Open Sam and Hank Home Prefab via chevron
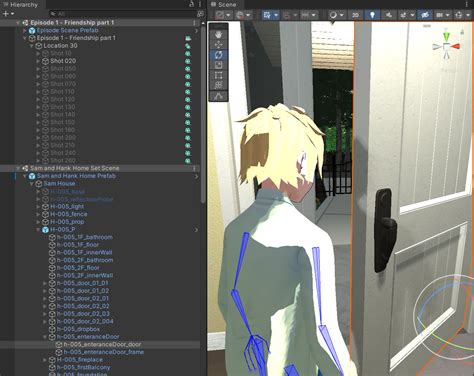The width and height of the screenshot is (474, 376). [196, 176]
